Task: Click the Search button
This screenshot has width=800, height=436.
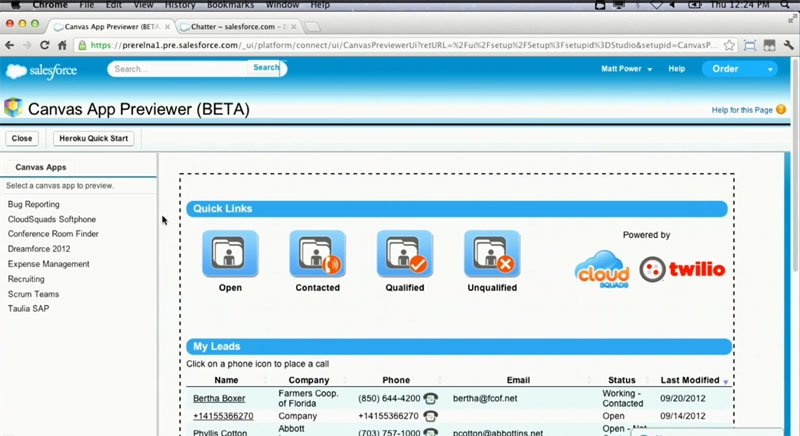Action: click(x=266, y=68)
